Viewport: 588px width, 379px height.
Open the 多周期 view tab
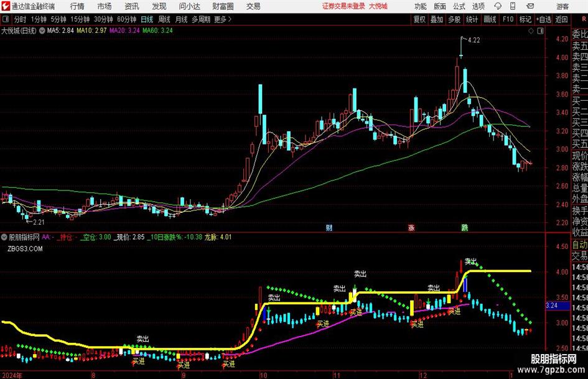click(x=201, y=19)
